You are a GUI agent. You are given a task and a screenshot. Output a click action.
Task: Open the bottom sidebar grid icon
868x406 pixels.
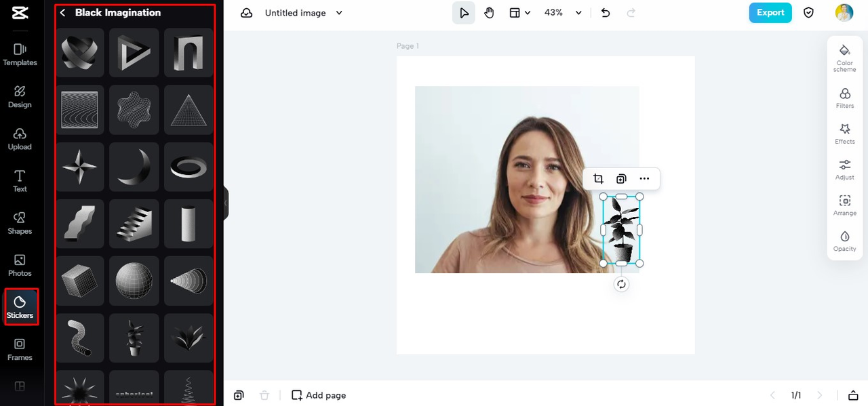point(20,386)
